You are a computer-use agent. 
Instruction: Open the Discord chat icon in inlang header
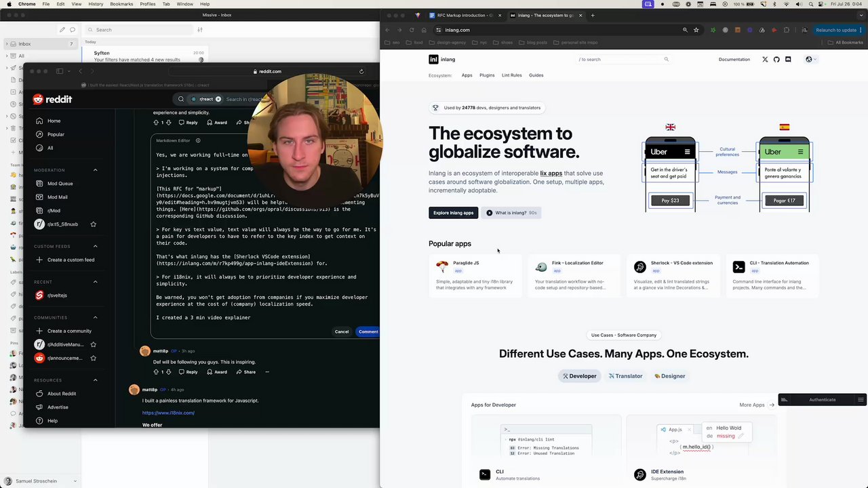(x=788, y=60)
